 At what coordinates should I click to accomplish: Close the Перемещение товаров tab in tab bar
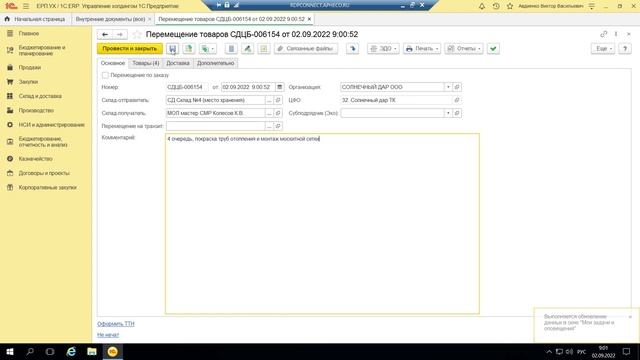click(x=309, y=19)
